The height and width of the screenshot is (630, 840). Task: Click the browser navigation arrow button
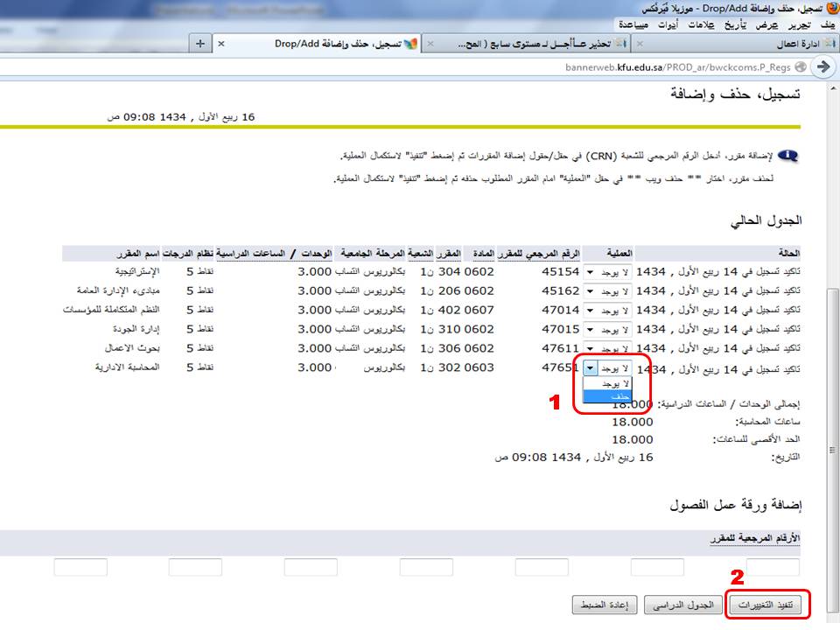822,66
